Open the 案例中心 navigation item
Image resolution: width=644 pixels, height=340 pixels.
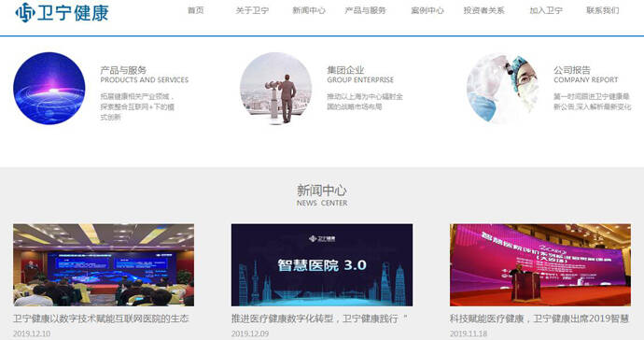(427, 10)
